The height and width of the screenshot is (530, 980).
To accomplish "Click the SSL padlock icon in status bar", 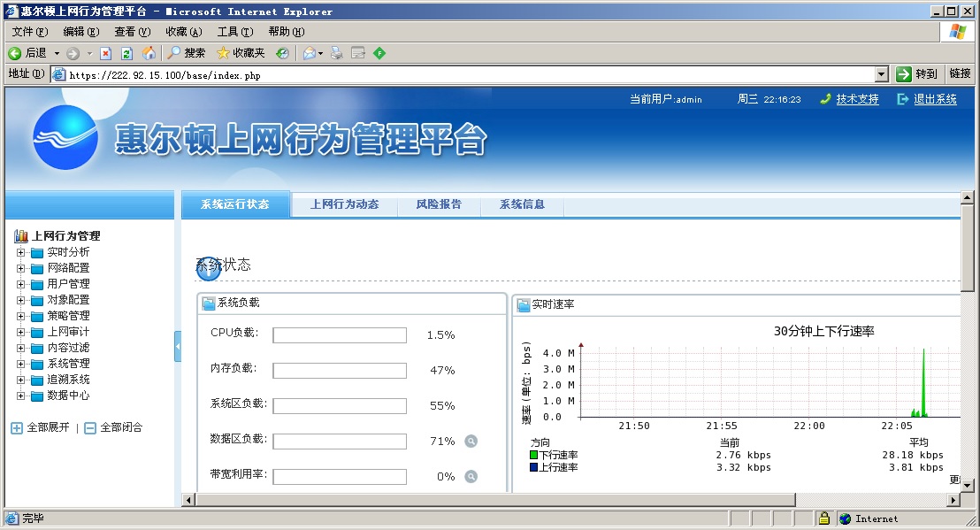I will pos(824,518).
